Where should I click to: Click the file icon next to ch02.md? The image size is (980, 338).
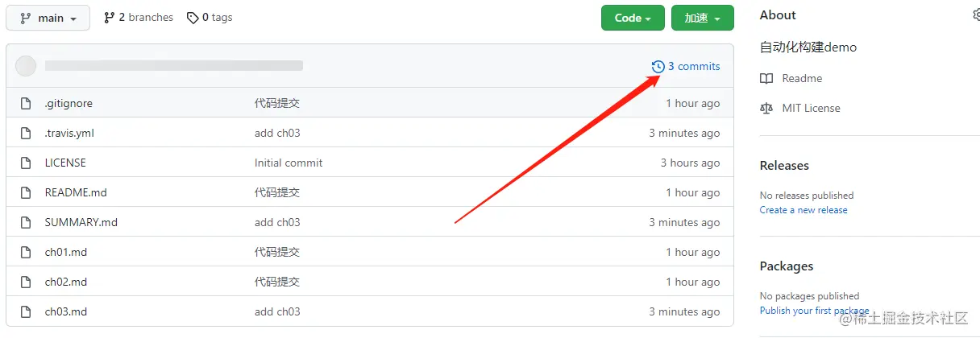coord(26,282)
